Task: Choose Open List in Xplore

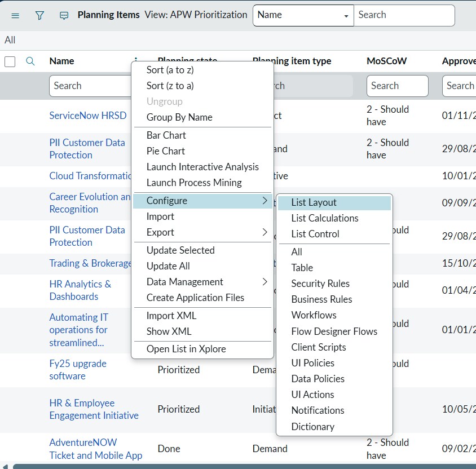Action: point(186,349)
